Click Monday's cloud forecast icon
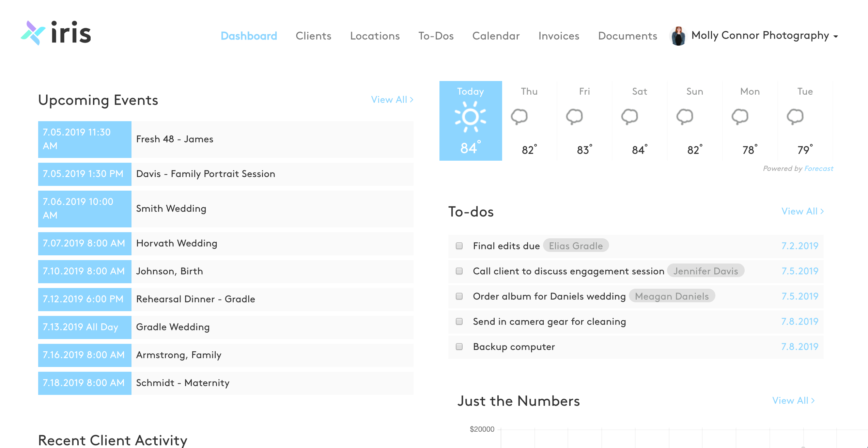Image resolution: width=868 pixels, height=448 pixels. (740, 117)
